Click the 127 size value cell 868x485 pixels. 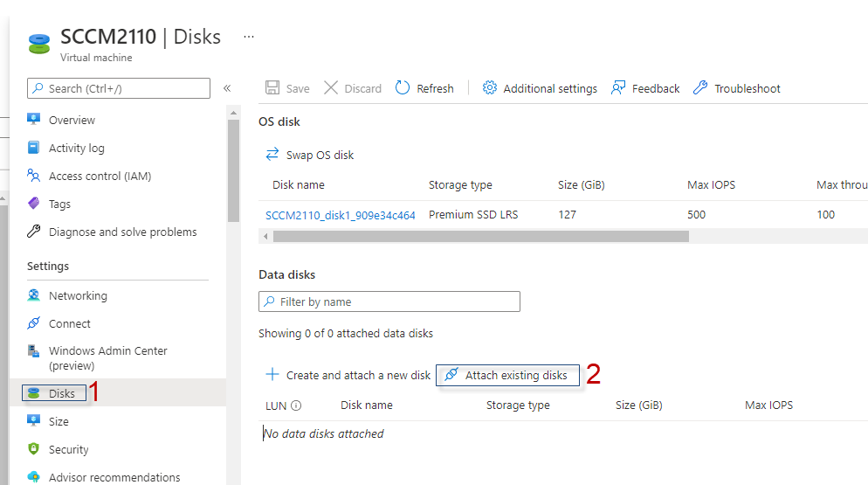pyautogui.click(x=567, y=214)
